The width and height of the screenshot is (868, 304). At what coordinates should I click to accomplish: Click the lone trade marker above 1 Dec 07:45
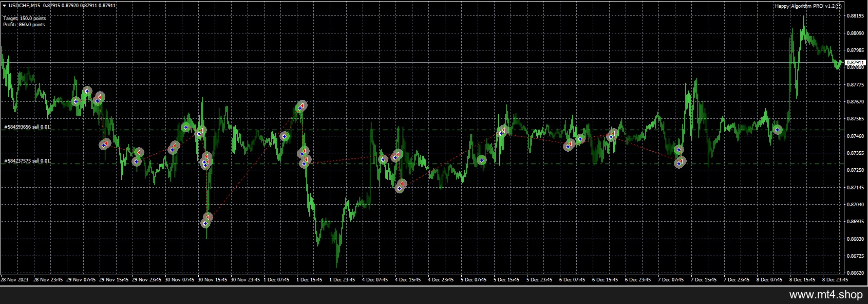(x=284, y=136)
